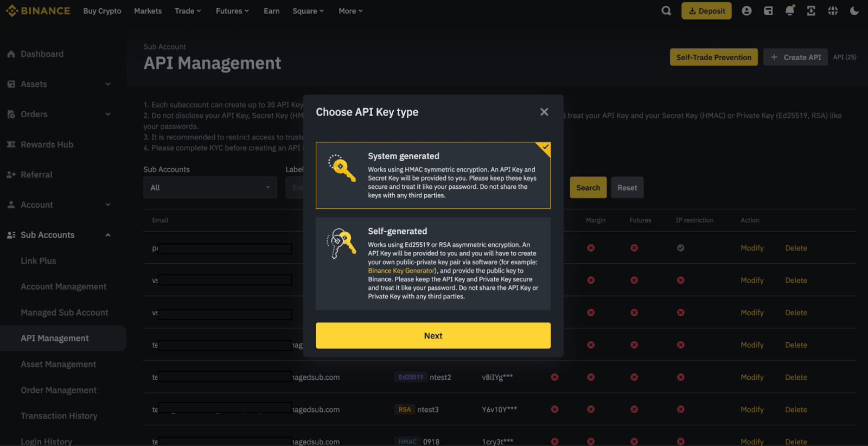Screen dimensions: 868x446
Task: Open the download app scan icon
Action: pyautogui.click(x=811, y=11)
